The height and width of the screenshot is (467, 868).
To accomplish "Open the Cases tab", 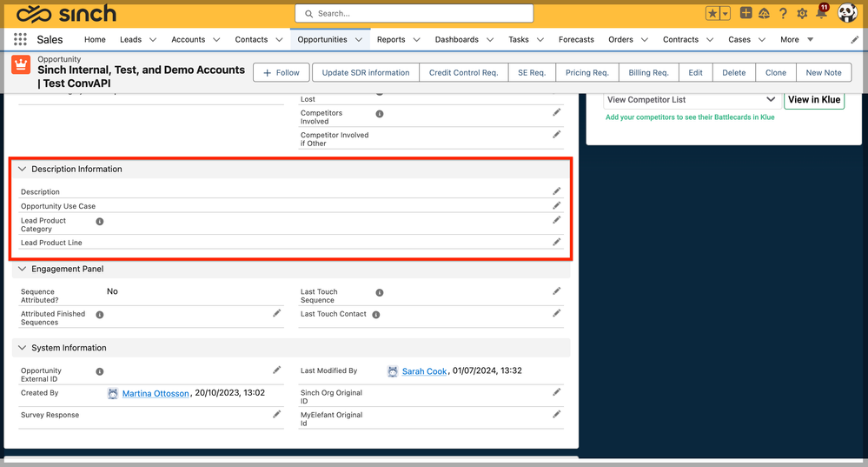I will pos(739,39).
